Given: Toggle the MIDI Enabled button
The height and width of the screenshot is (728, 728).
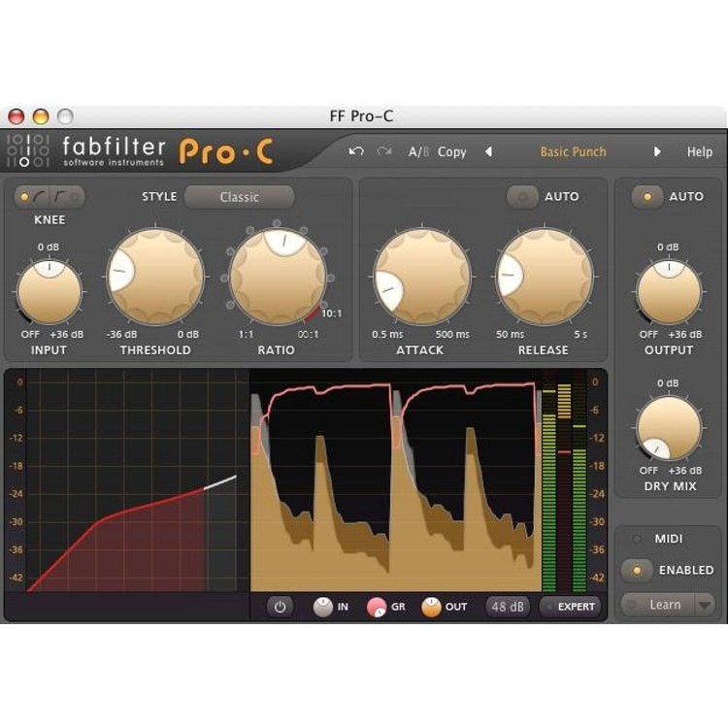Looking at the screenshot, I should (x=637, y=570).
